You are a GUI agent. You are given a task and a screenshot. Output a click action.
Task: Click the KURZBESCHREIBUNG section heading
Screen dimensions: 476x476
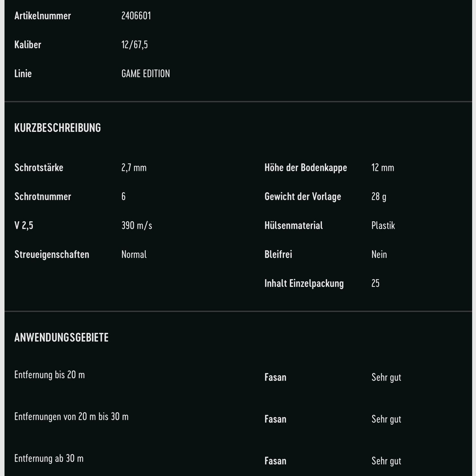coord(58,128)
